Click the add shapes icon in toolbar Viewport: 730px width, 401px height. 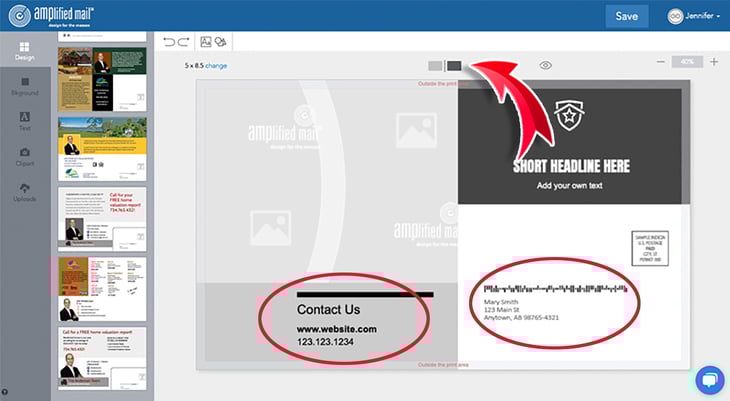pyautogui.click(x=220, y=42)
